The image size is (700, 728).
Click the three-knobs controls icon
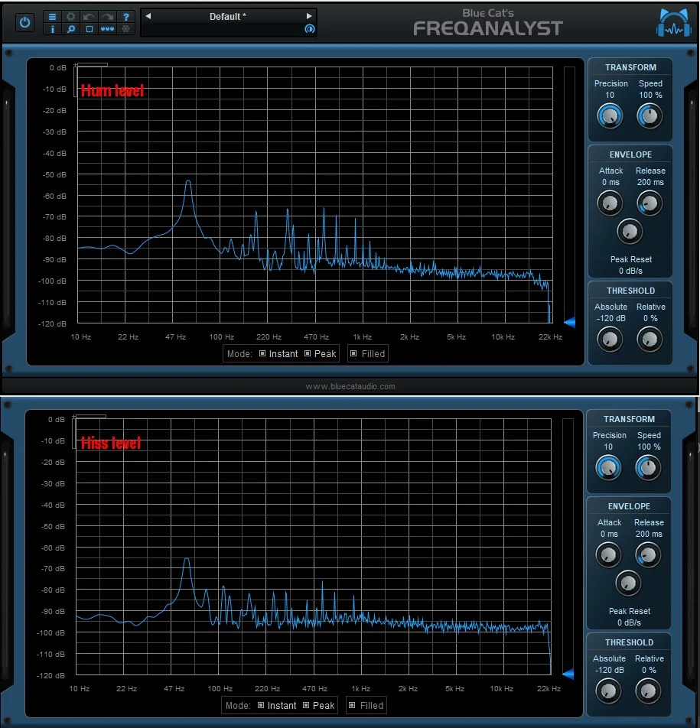point(108,29)
